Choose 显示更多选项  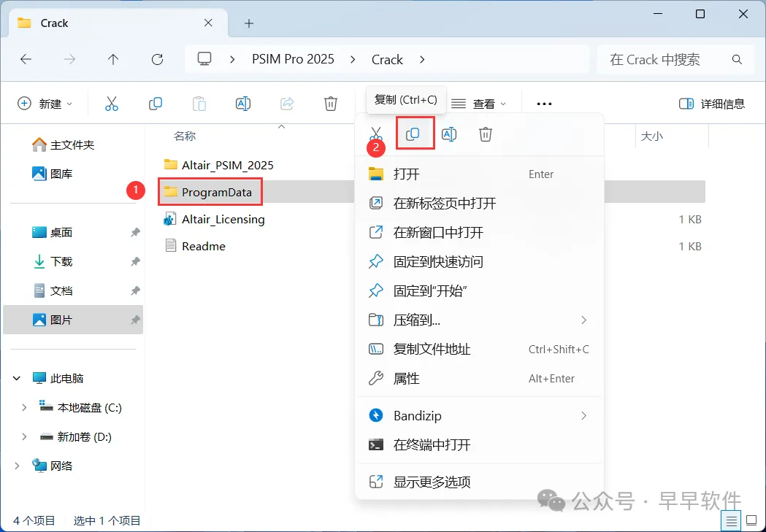click(479, 482)
